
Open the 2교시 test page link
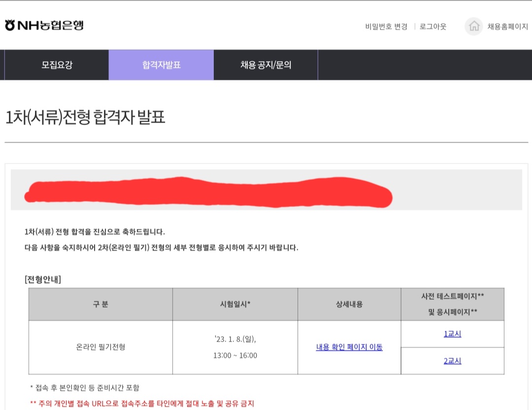coord(452,361)
